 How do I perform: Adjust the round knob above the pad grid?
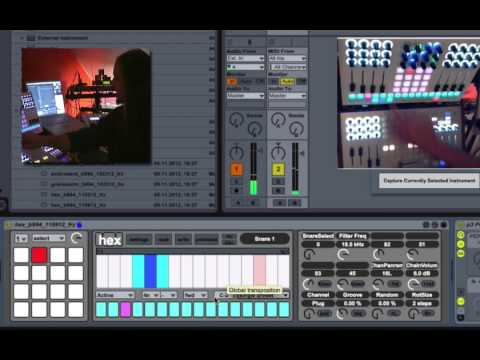76,238
